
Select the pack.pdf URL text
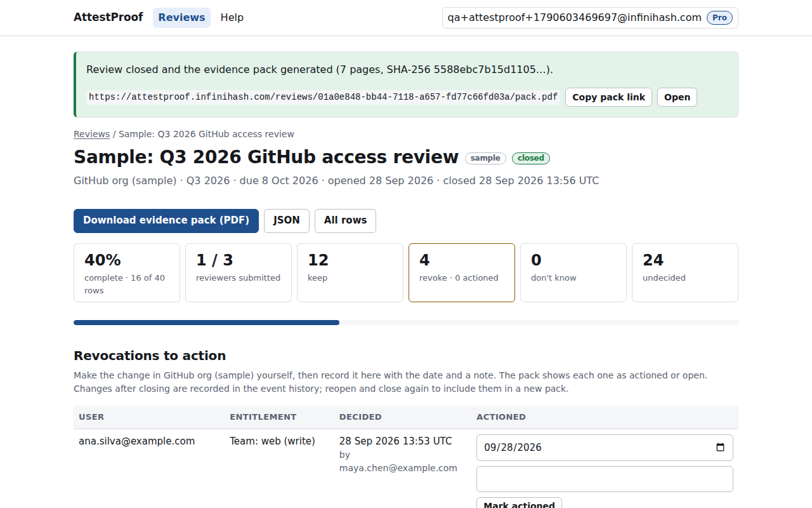(323, 97)
